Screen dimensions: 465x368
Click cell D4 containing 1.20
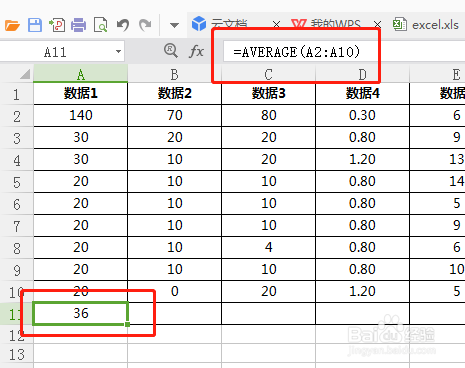(362, 160)
